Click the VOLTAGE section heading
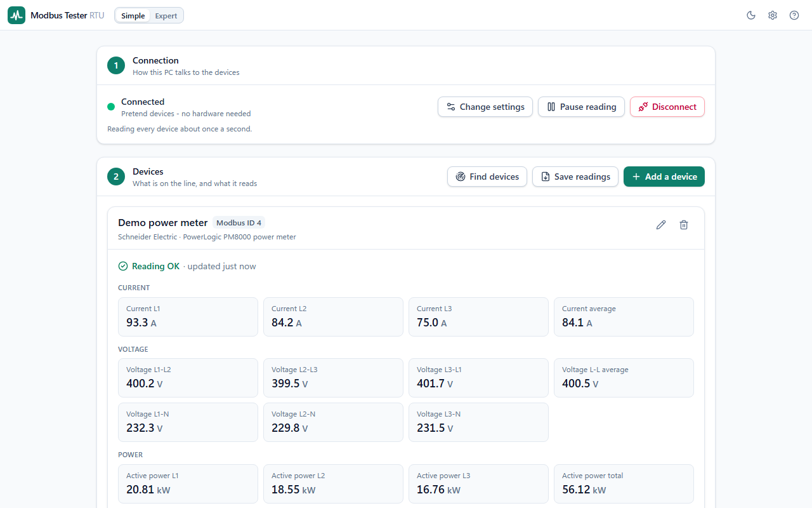812x508 pixels. click(133, 349)
